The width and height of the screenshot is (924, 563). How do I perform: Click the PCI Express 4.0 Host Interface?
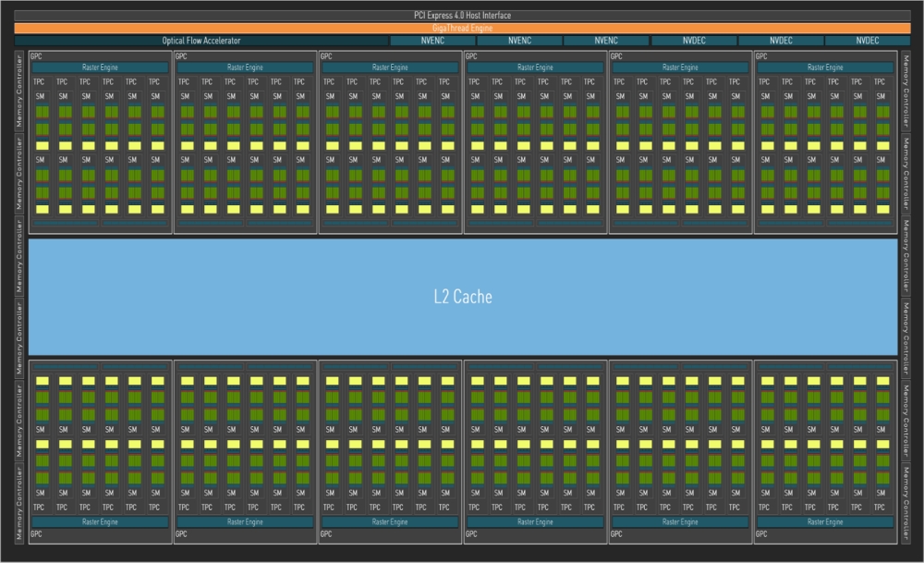(x=462, y=15)
